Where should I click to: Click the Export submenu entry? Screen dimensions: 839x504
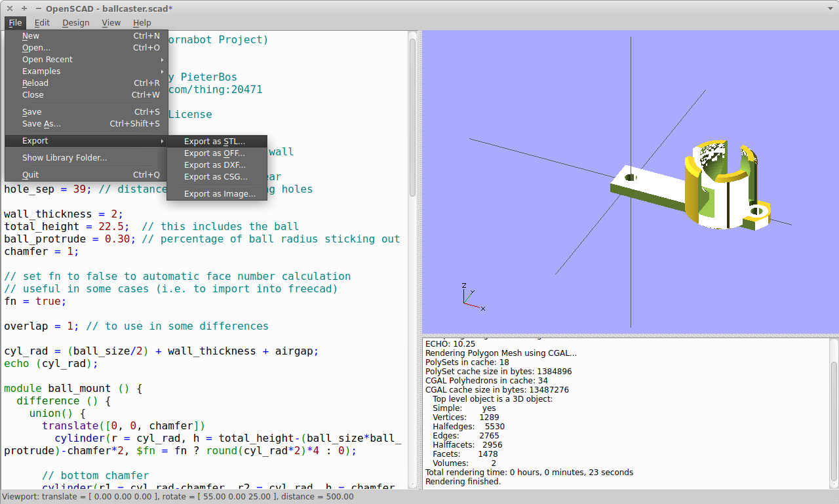point(87,141)
